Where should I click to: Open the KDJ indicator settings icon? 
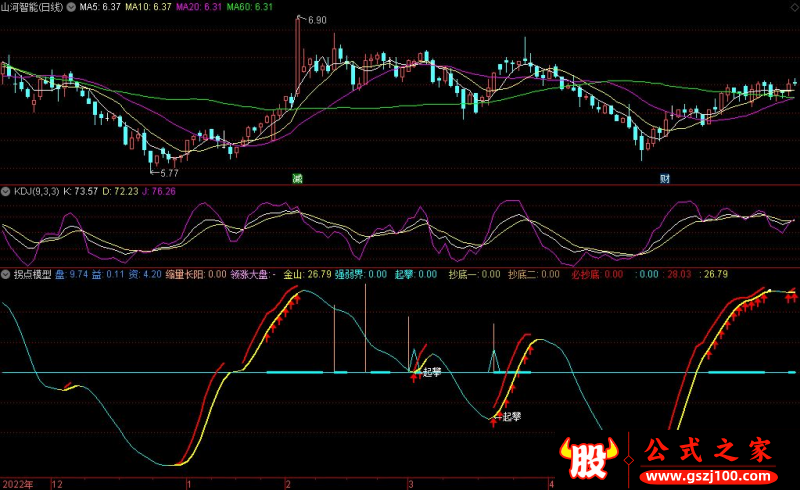pyautogui.click(x=5, y=190)
